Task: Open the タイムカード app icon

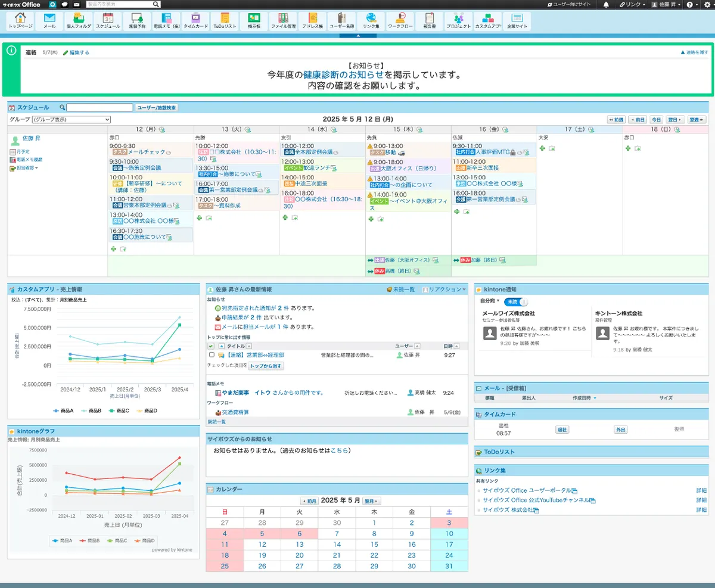Action: (x=195, y=21)
